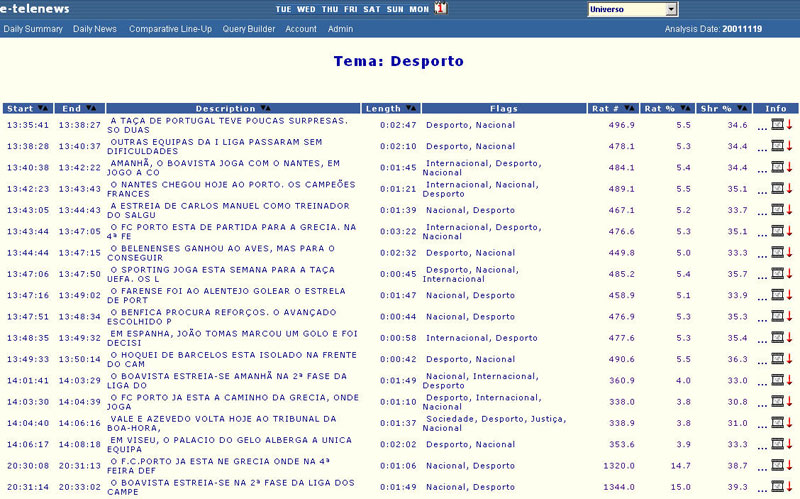Select the SAT day link

(x=372, y=9)
